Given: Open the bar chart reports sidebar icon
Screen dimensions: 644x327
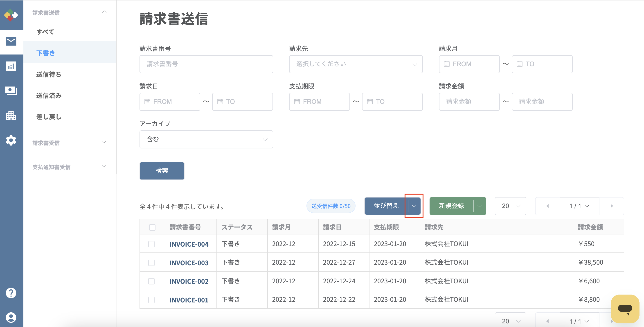Looking at the screenshot, I should coord(11,66).
